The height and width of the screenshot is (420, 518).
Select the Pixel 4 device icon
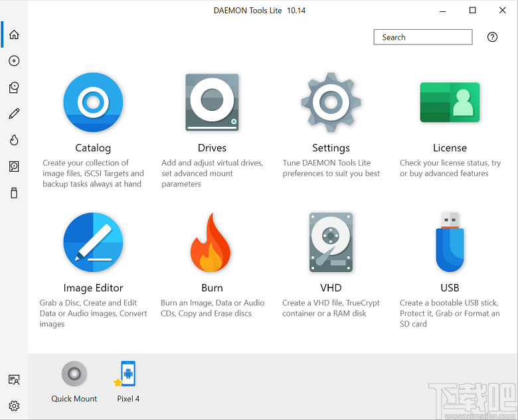(x=126, y=374)
